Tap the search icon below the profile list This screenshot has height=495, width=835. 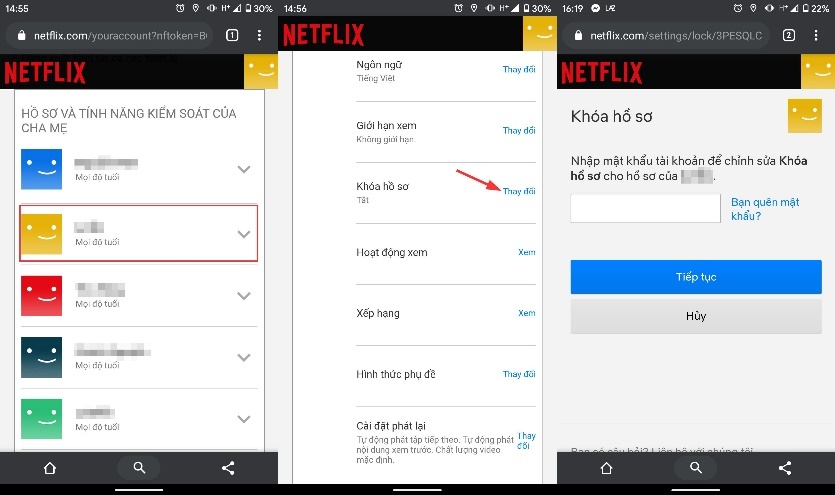click(139, 468)
